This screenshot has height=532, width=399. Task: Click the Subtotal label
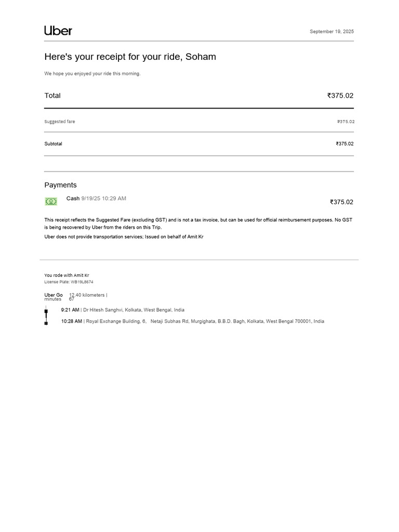coord(54,144)
